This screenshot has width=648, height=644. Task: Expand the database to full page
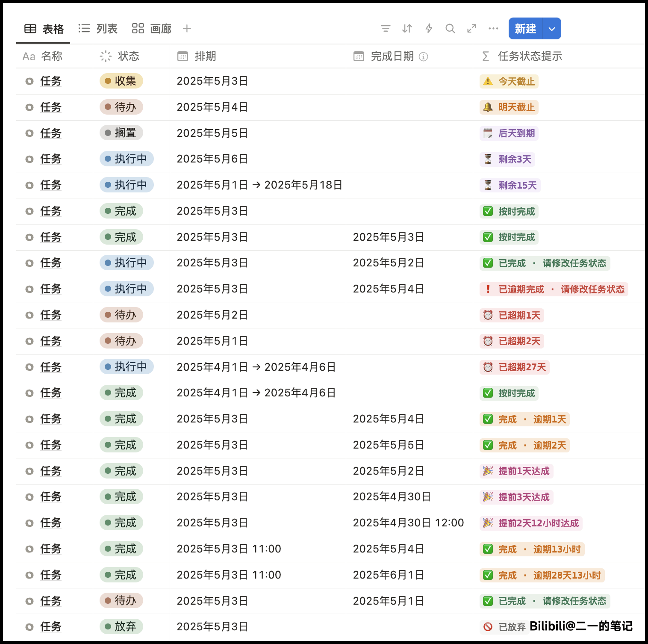(x=471, y=29)
